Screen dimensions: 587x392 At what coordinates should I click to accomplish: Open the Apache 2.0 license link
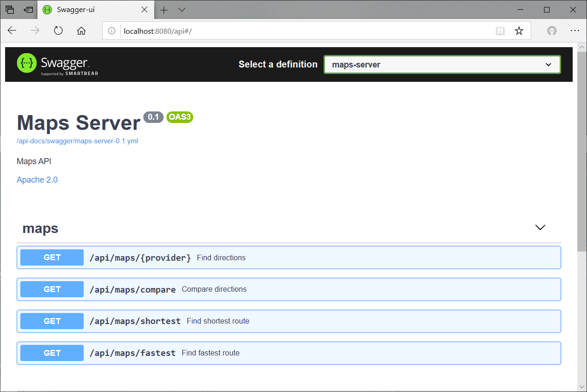coord(37,180)
